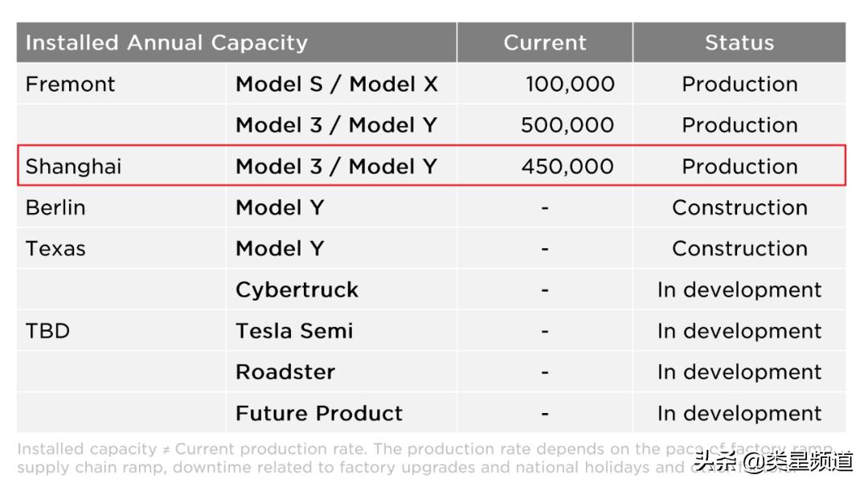868x487 pixels.
Task: Select the Berlin factory cell
Action: (x=55, y=207)
